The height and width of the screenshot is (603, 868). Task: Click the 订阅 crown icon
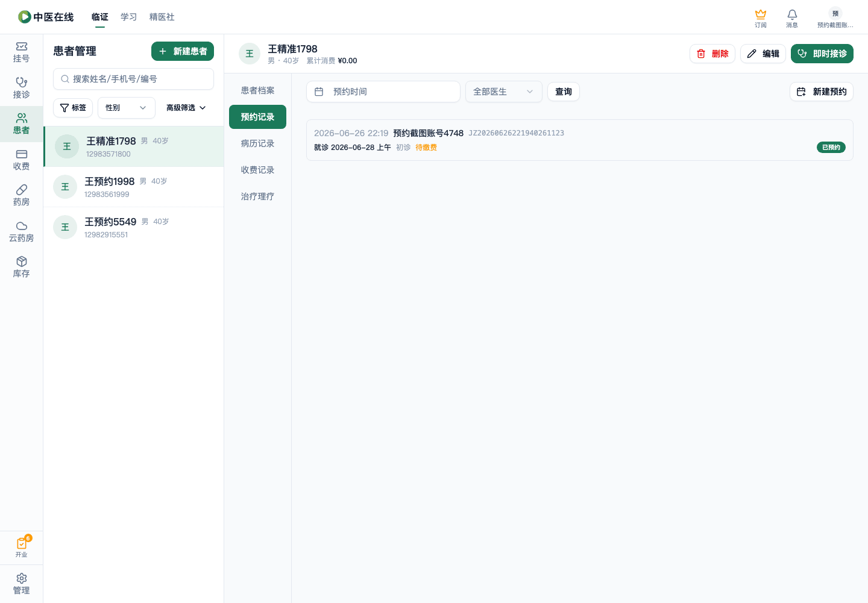pyautogui.click(x=761, y=14)
